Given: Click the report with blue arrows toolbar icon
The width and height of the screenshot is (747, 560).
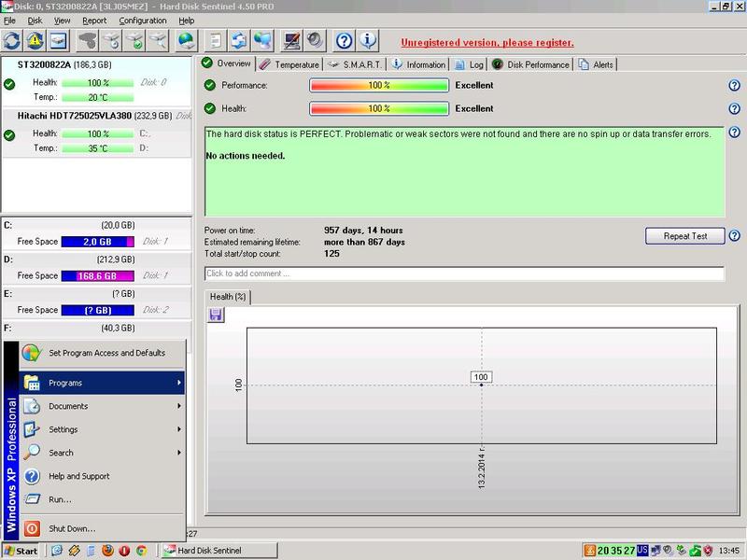Looking at the screenshot, I should [239, 41].
